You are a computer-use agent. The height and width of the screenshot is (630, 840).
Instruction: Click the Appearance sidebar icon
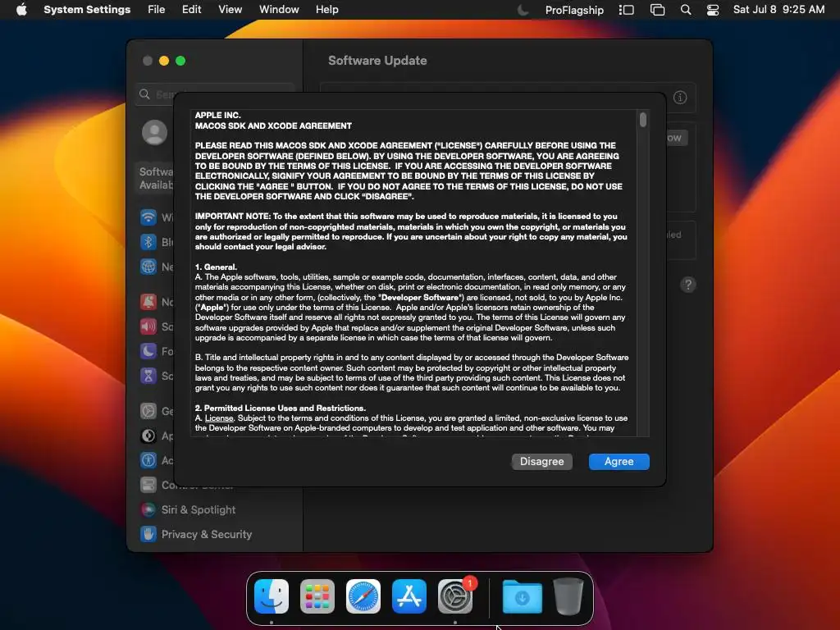pyautogui.click(x=148, y=436)
